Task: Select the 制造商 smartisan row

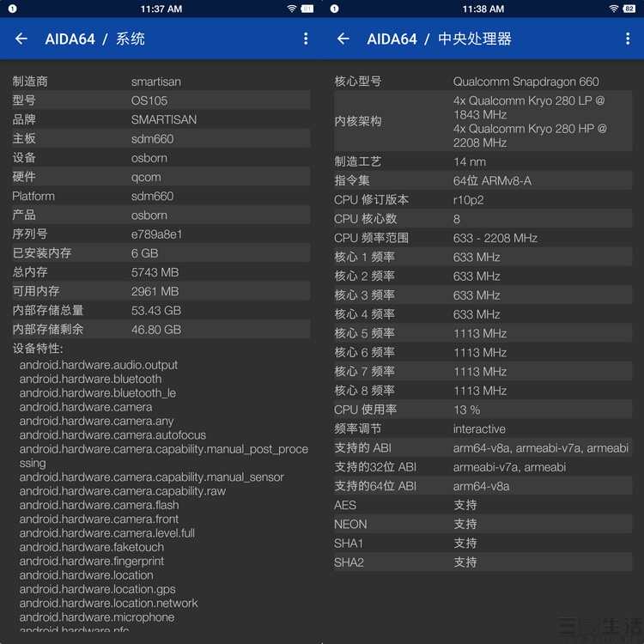Action: click(161, 82)
